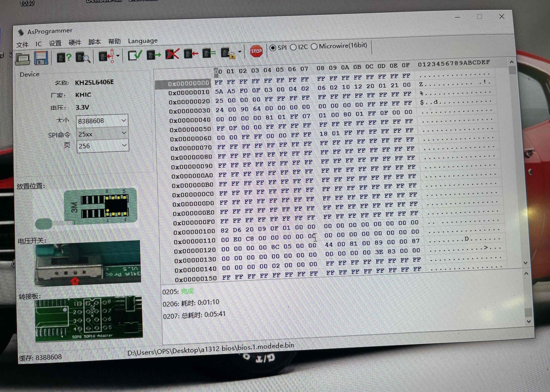Screen dimensions: 550x392
Task: Click the verify chip equals icon
Action: click(x=209, y=53)
